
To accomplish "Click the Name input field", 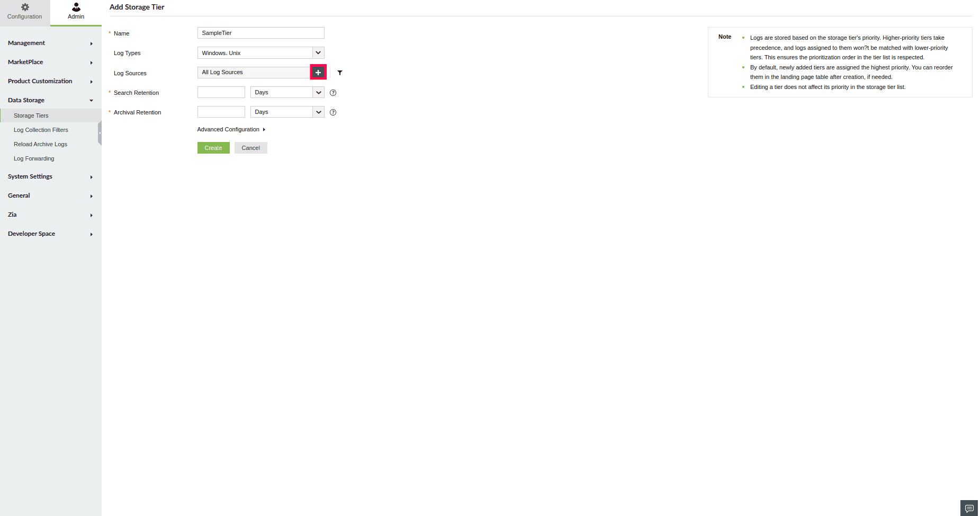I will click(x=260, y=33).
